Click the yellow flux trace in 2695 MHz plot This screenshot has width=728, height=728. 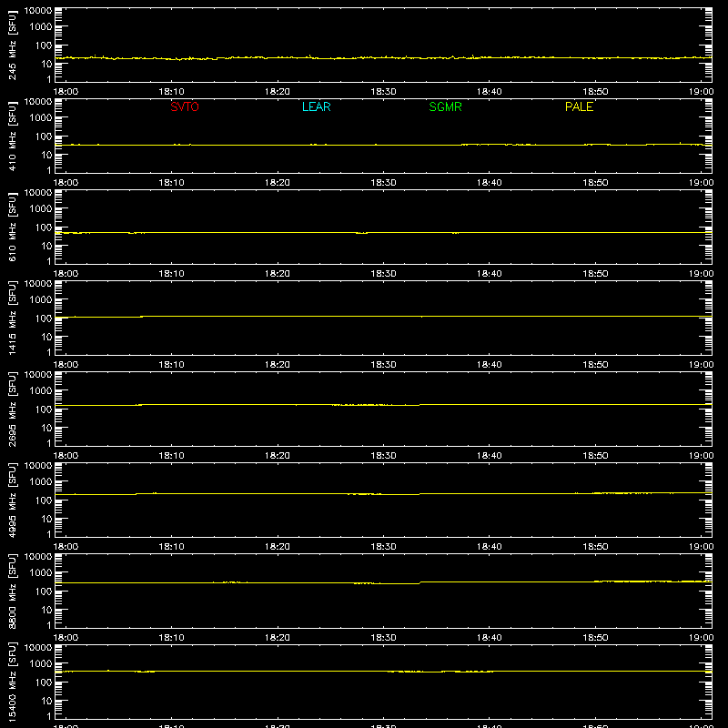coord(383,405)
